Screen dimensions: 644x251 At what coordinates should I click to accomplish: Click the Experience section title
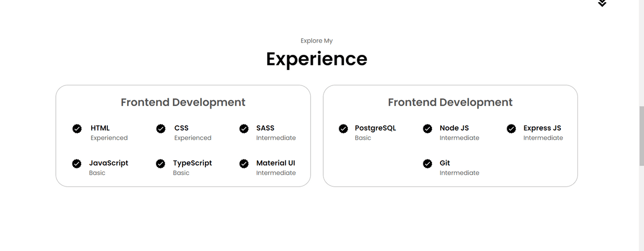(317, 59)
